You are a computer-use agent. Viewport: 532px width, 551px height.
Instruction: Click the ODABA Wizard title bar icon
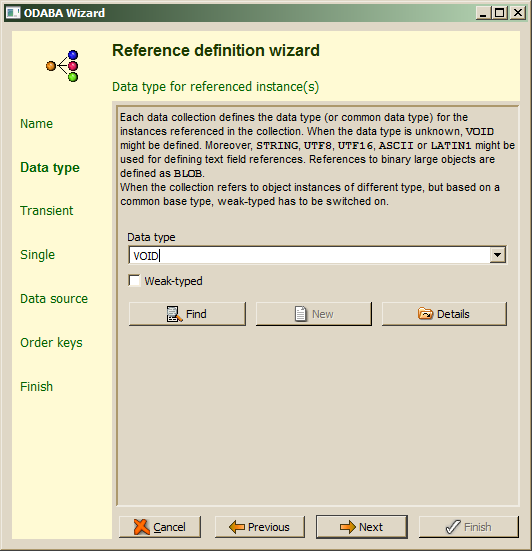tap(13, 13)
